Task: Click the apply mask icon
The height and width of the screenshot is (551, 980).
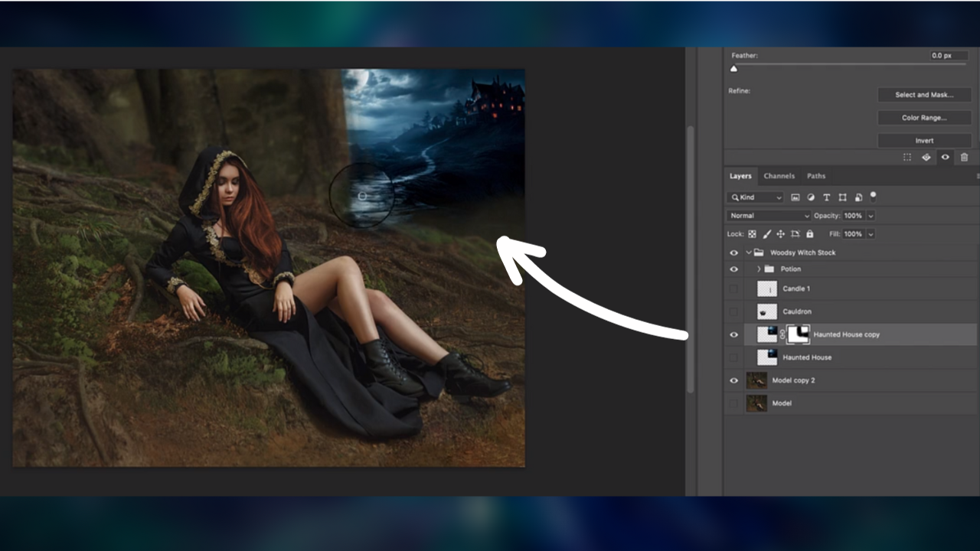Action: pos(926,157)
